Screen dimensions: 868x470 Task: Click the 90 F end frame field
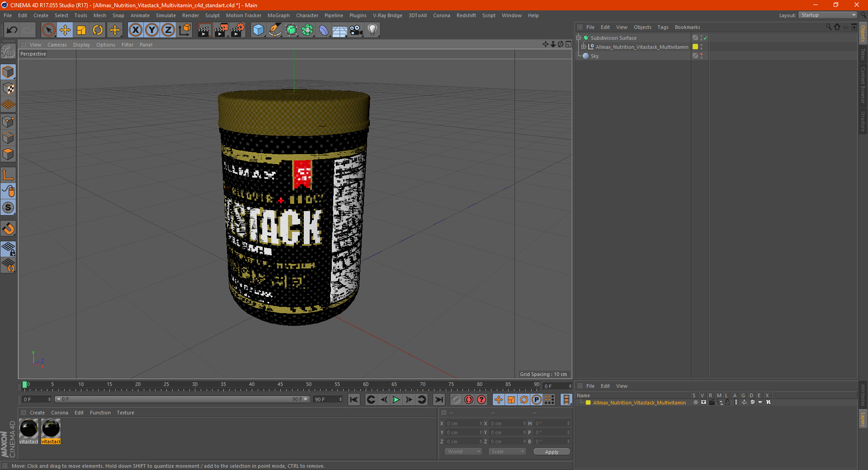[328, 399]
